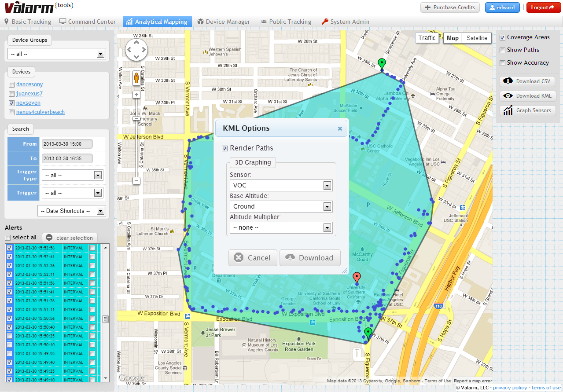
Task: Open the Command Center tab
Action: (88, 22)
